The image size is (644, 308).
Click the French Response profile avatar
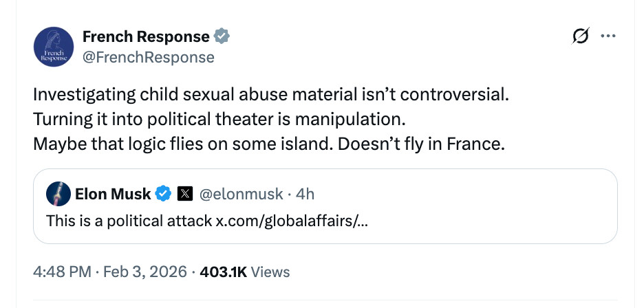point(52,47)
